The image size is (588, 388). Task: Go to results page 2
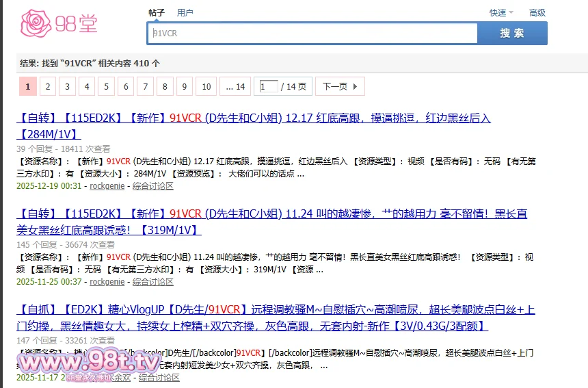(x=47, y=86)
